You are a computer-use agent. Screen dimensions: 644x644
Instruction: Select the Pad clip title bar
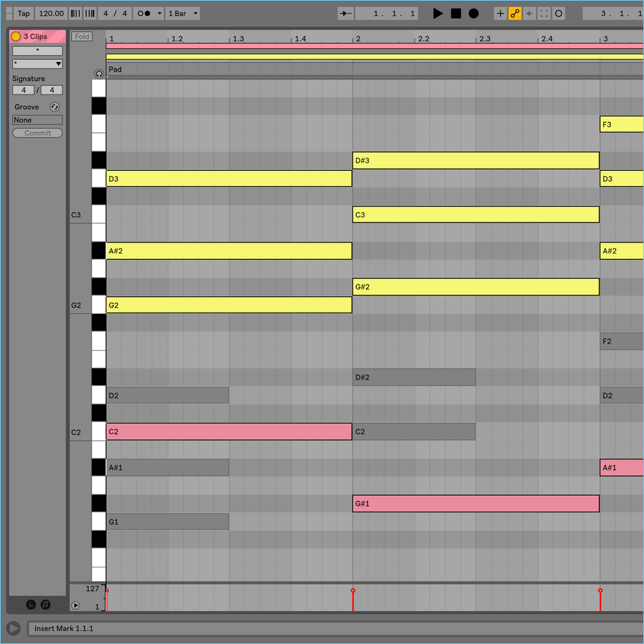tap(375, 70)
